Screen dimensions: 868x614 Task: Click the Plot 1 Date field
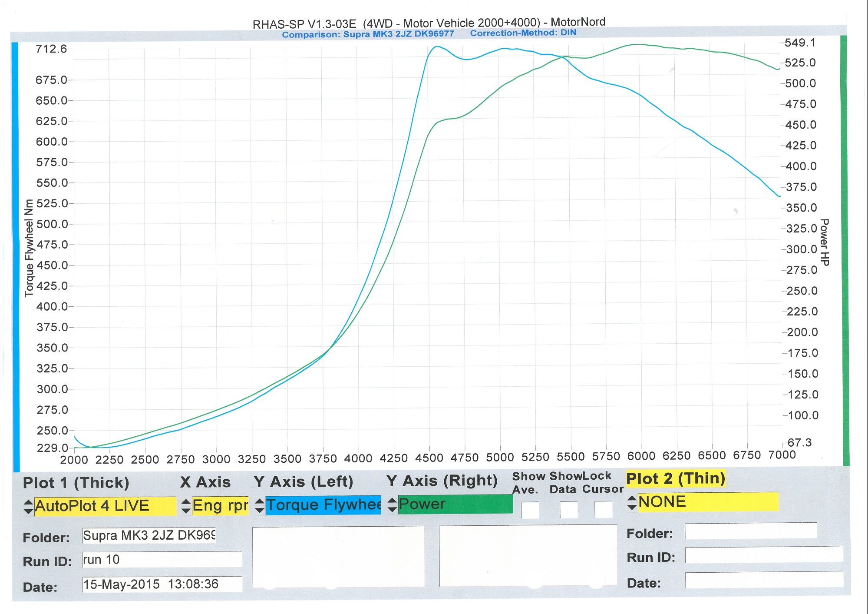tap(162, 584)
